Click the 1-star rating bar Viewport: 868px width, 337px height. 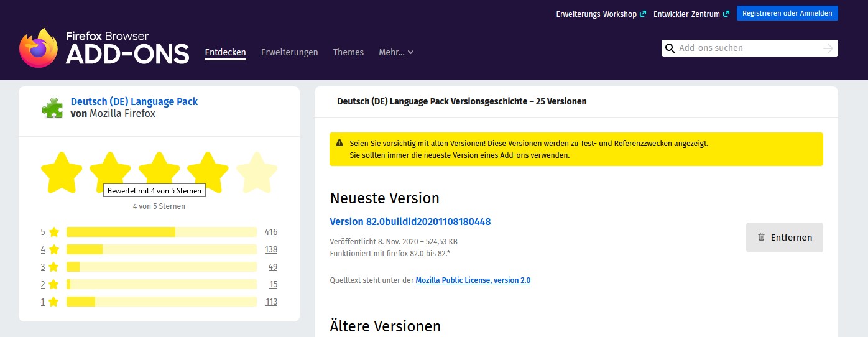pyautogui.click(x=162, y=302)
